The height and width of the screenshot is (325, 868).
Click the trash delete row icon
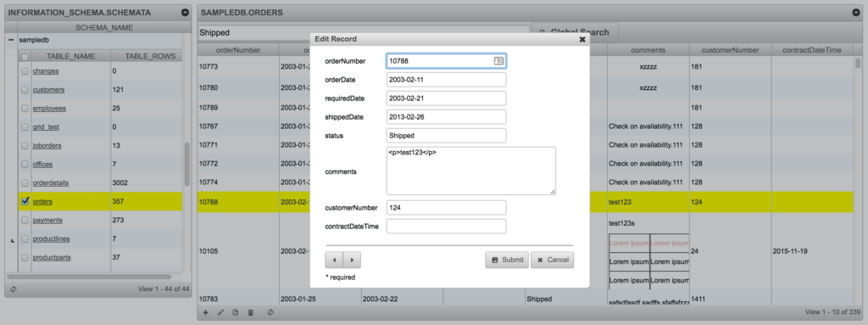250,313
